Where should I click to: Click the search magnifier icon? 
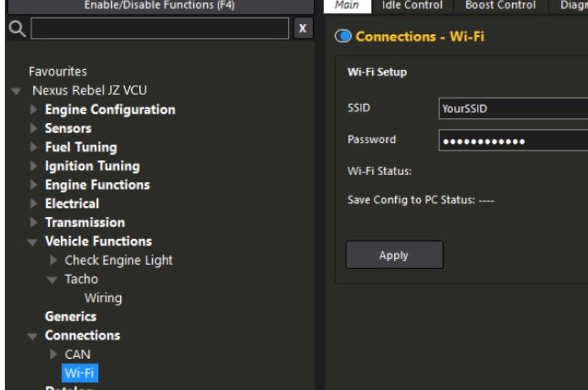pyautogui.click(x=18, y=29)
